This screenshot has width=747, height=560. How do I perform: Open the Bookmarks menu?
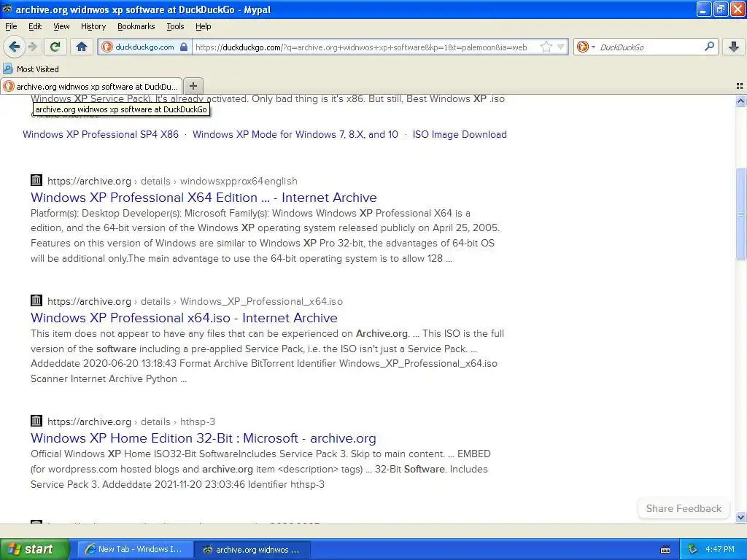coord(136,26)
